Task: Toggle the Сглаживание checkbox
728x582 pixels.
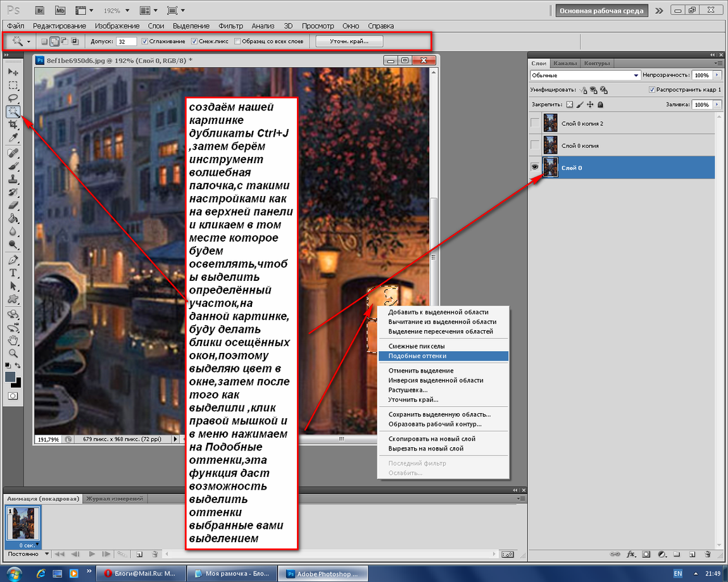Action: coord(144,41)
